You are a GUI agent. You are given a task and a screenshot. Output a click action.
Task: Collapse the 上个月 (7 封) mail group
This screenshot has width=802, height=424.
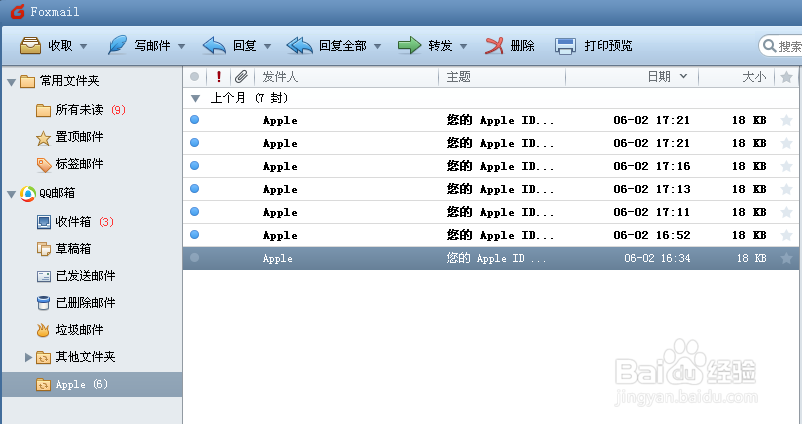195,98
